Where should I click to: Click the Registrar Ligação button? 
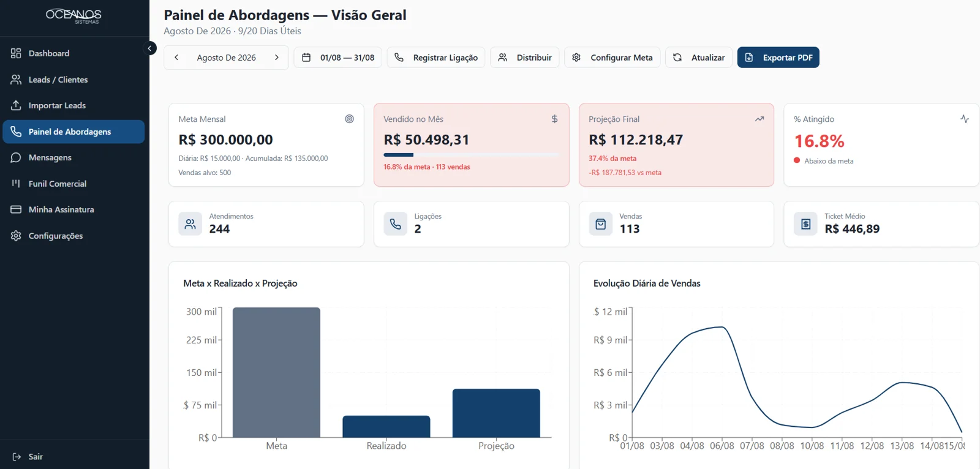(436, 58)
